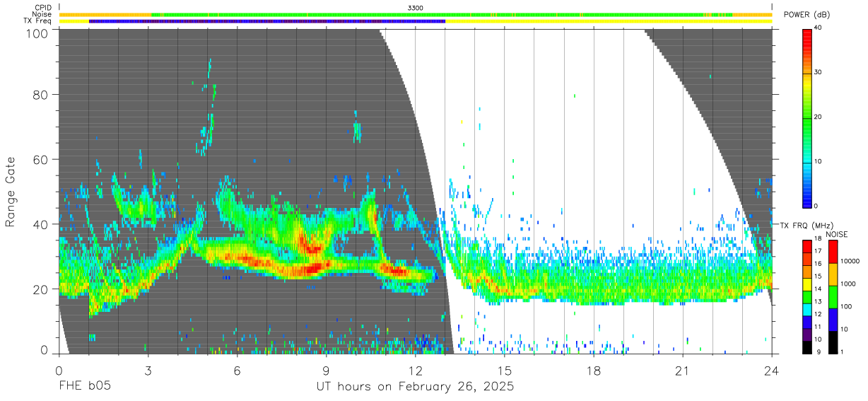Click the hour 12 tick label on the time axis
868x401 pixels.
pos(416,371)
